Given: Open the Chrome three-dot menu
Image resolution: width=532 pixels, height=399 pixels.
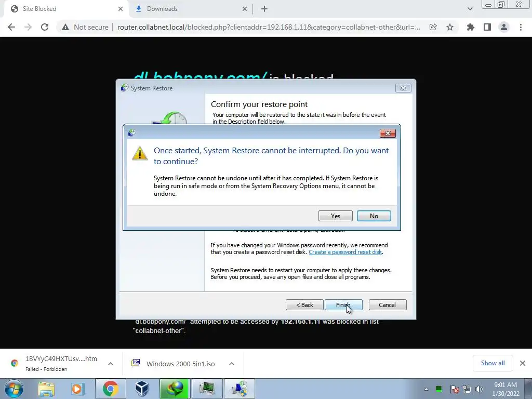Looking at the screenshot, I should tap(521, 27).
